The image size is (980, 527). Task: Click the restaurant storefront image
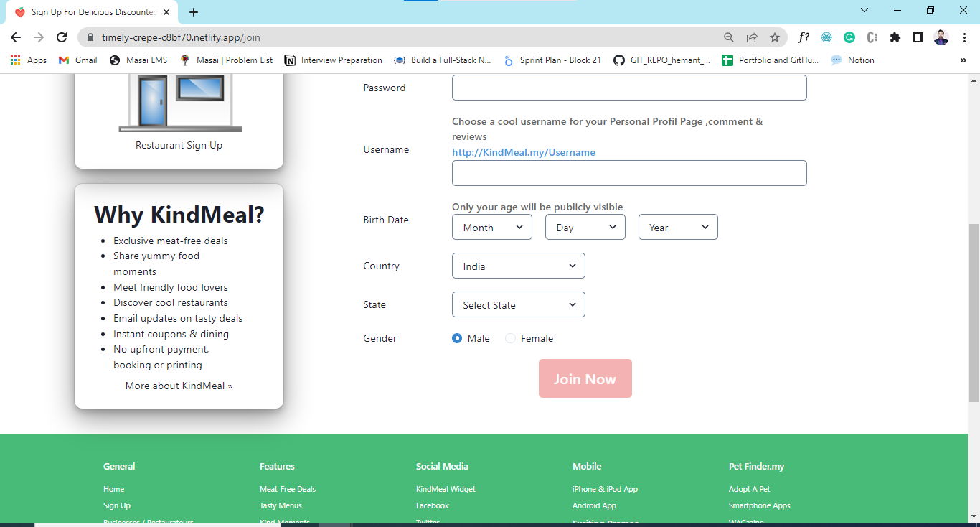pyautogui.click(x=180, y=103)
